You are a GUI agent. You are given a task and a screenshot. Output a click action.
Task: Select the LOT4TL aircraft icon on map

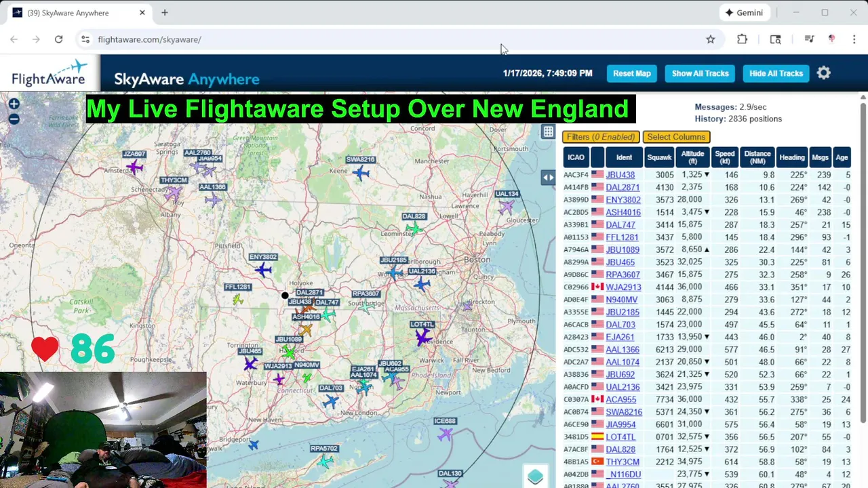coord(423,337)
